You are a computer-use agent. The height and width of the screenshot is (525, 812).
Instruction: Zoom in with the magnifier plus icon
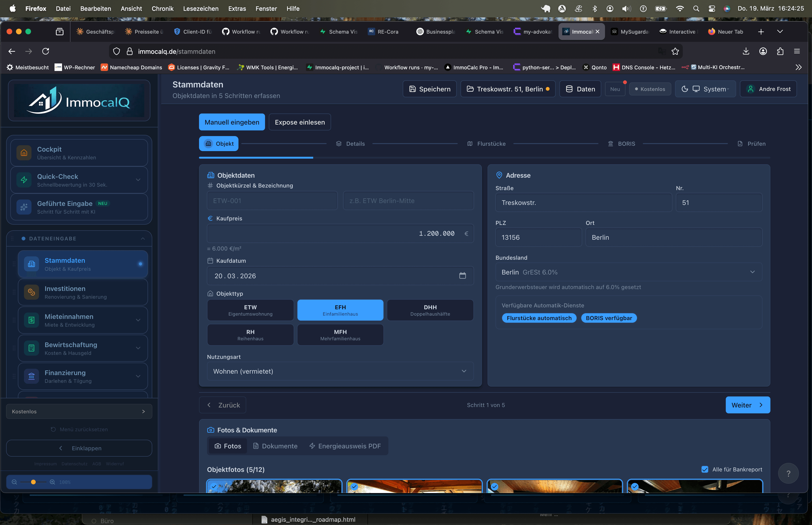52,482
